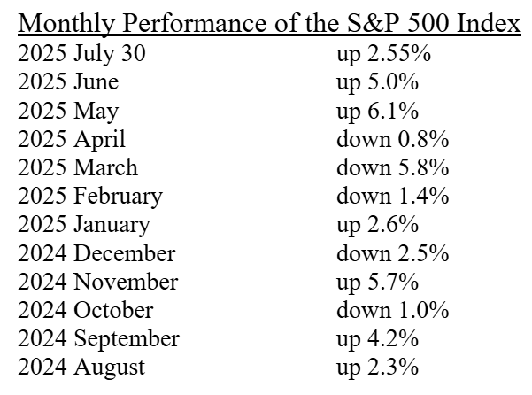Image resolution: width=532 pixels, height=395 pixels.
Task: Click the down 1.4% value
Action: [x=392, y=196]
